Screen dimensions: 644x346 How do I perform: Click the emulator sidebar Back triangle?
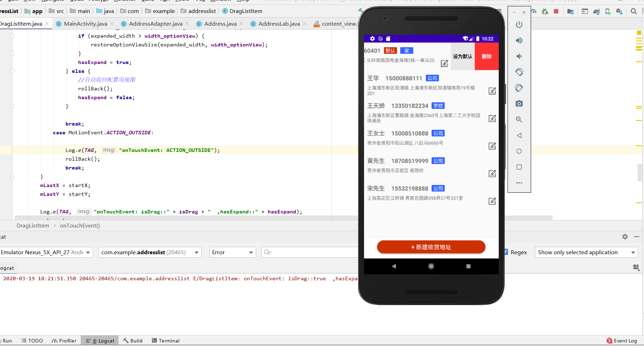coord(519,135)
